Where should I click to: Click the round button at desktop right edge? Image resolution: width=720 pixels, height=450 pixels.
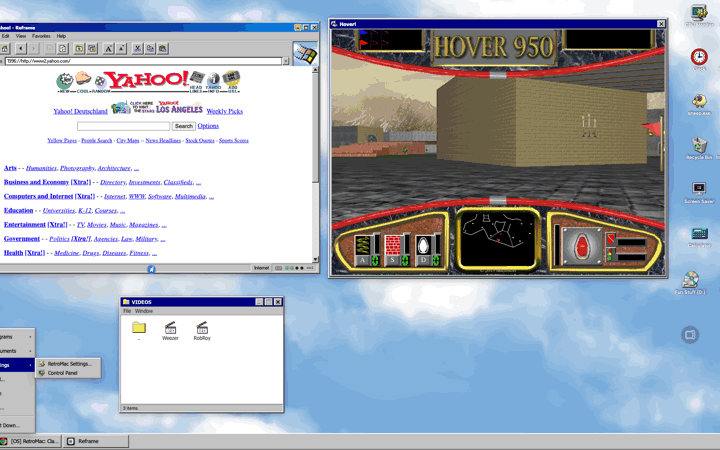coord(690,335)
